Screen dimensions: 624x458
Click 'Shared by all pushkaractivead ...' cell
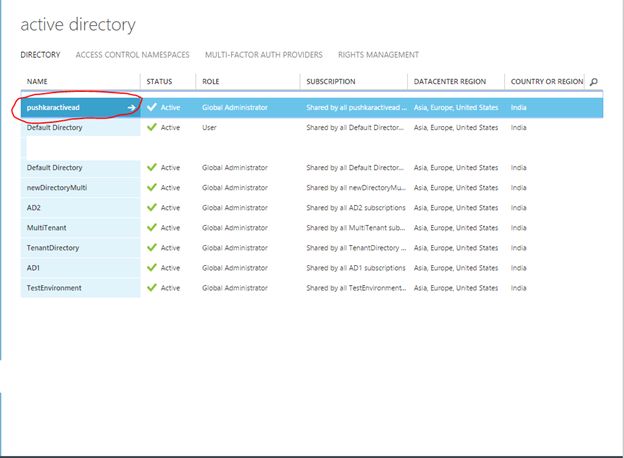pos(357,107)
